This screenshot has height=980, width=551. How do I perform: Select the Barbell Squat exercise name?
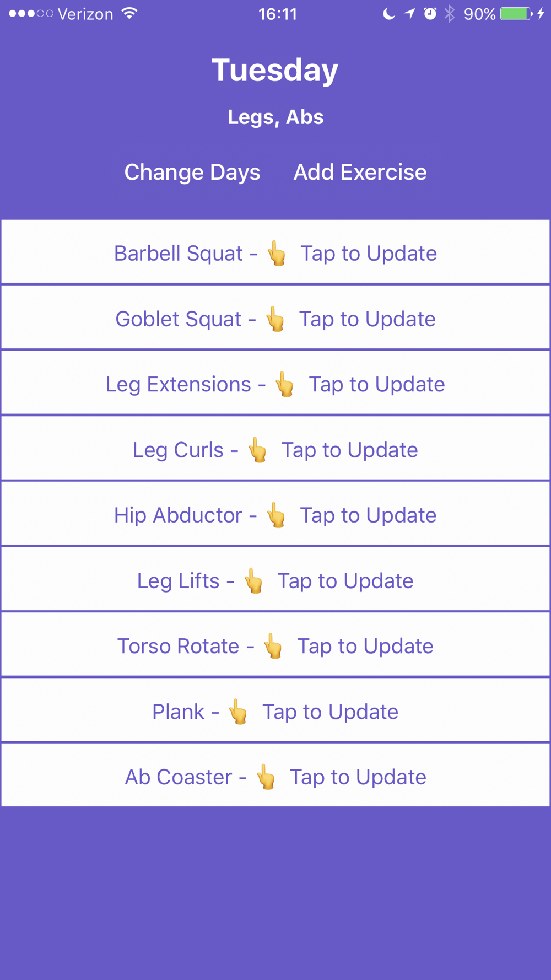[x=179, y=254]
